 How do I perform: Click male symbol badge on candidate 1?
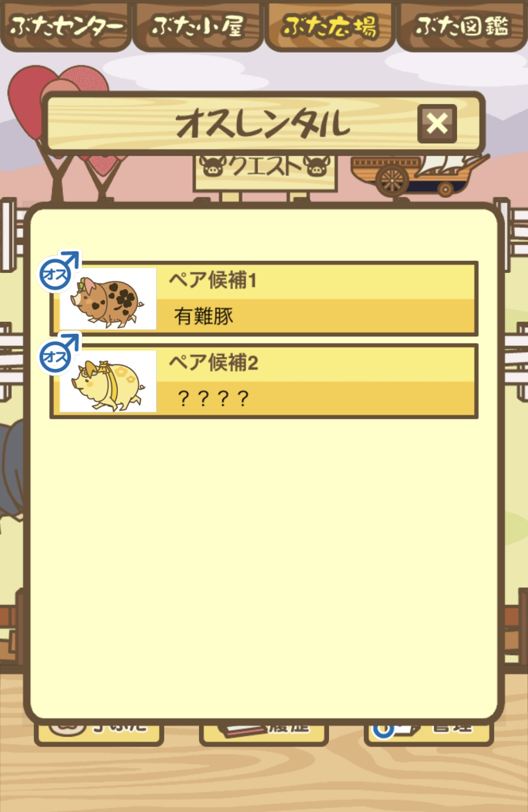[x=59, y=271]
